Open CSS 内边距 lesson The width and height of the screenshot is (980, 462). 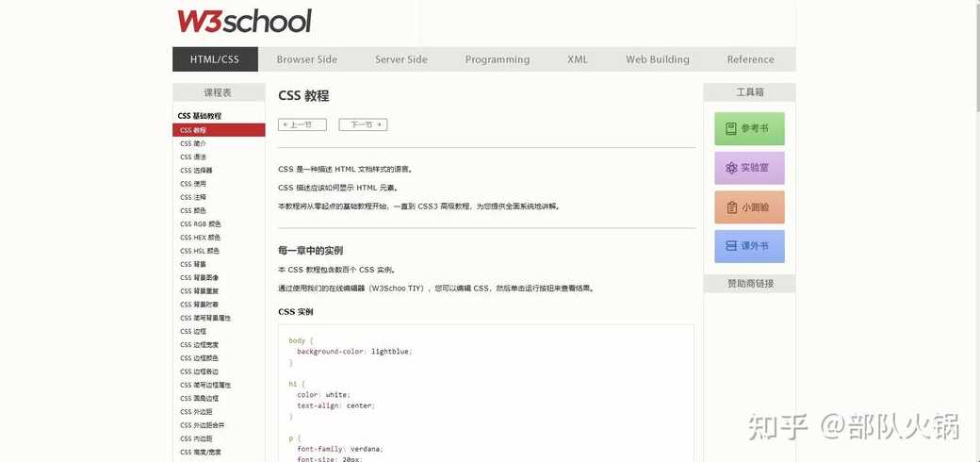(x=196, y=438)
